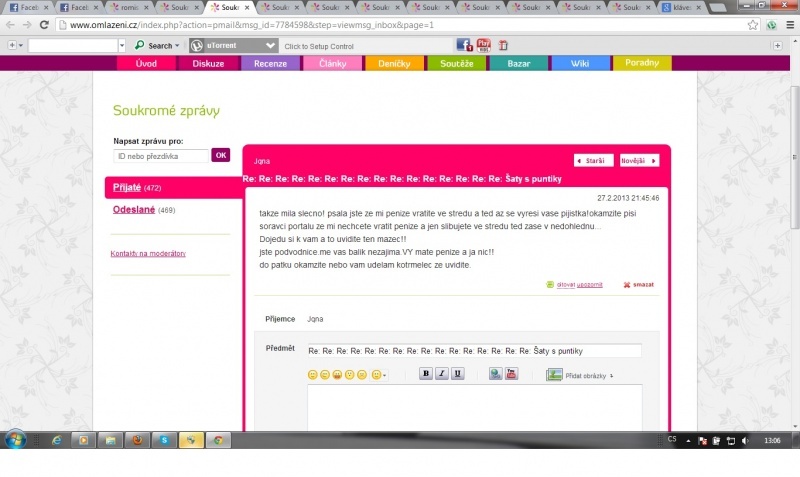Image resolution: width=800 pixels, height=477 pixels.
Task: Apply bold formatting in message editor
Action: (425, 374)
